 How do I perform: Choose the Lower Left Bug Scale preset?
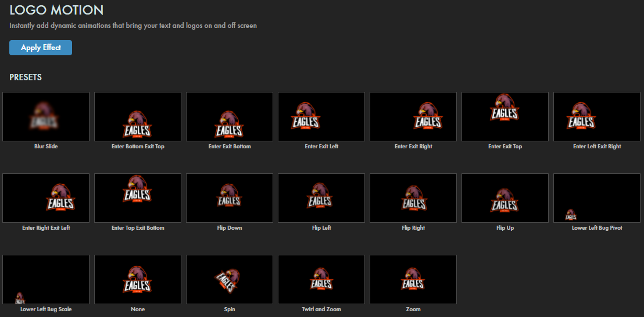pos(46,280)
